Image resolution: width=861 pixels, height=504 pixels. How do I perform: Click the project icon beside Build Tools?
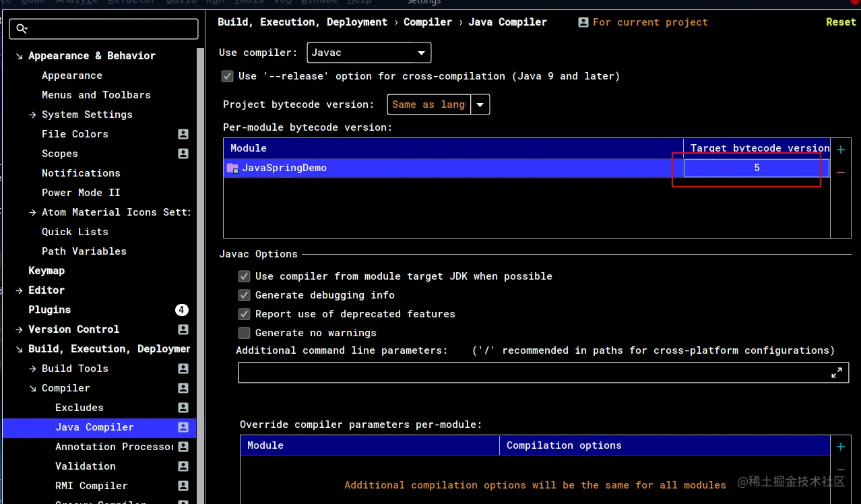point(183,369)
